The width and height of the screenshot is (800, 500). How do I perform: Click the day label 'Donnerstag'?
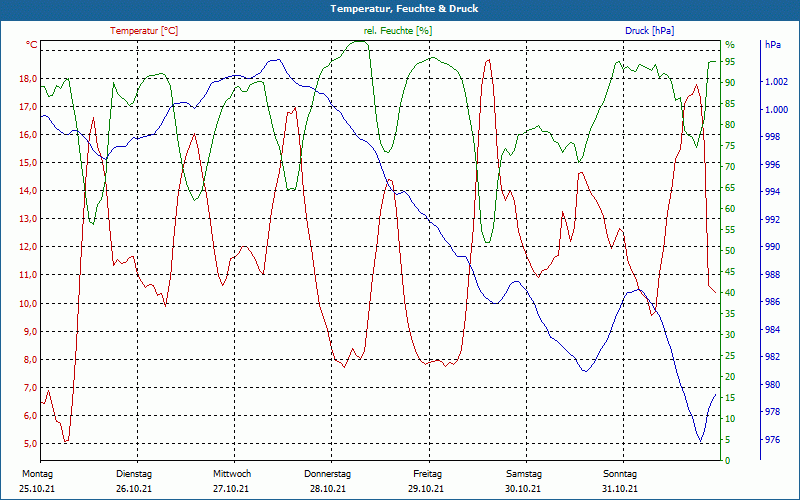(x=328, y=474)
